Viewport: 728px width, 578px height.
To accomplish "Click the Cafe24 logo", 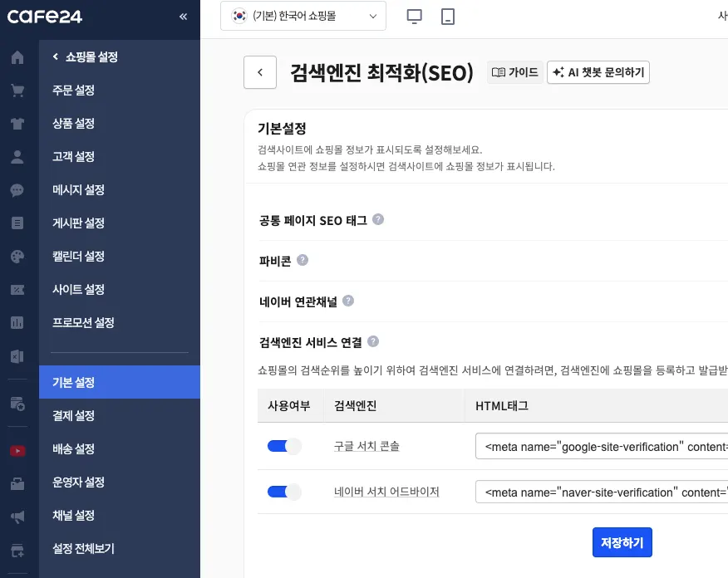I will click(x=45, y=17).
